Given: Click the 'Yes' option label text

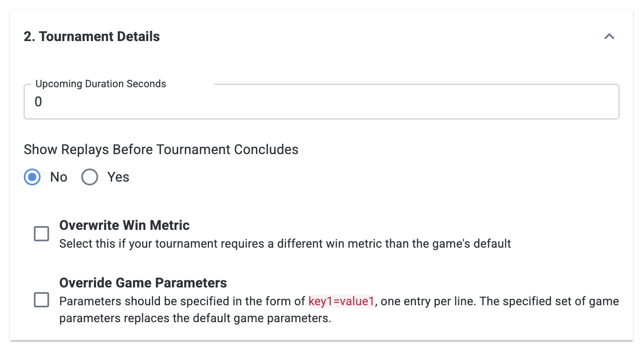Looking at the screenshot, I should click(118, 177).
